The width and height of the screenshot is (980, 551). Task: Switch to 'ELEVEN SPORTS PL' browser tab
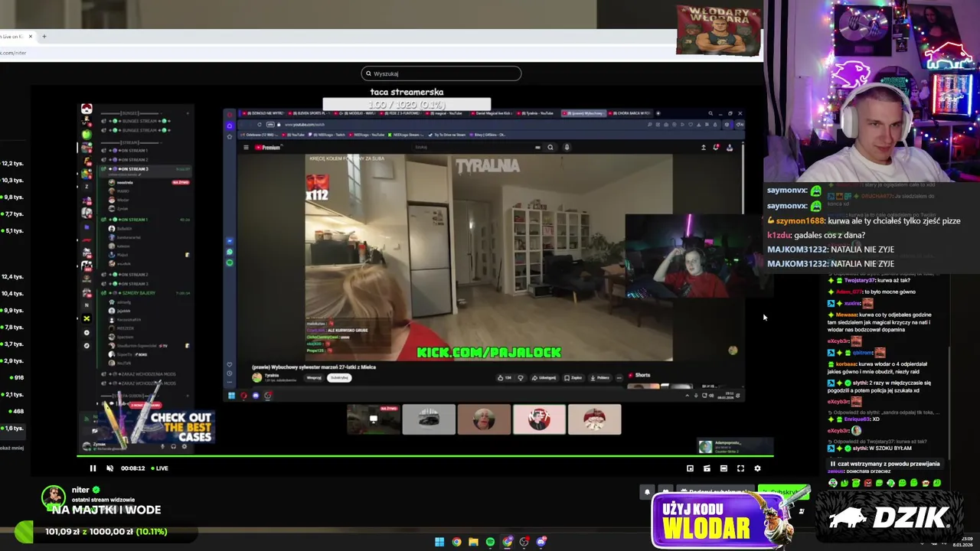click(x=309, y=113)
